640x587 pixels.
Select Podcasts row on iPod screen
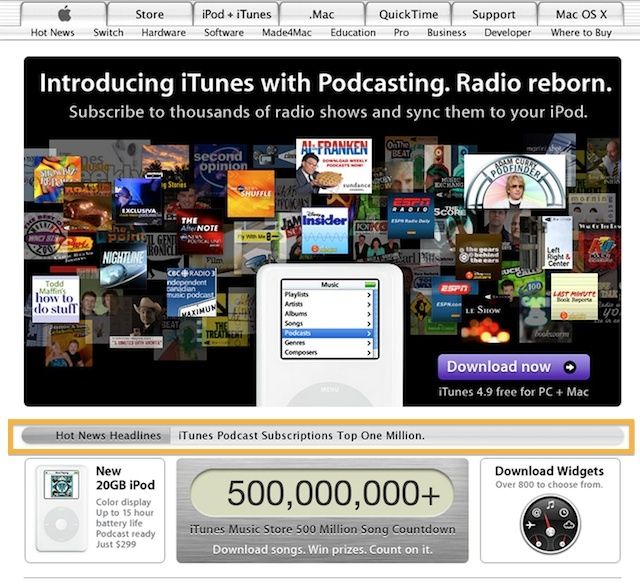pos(327,333)
